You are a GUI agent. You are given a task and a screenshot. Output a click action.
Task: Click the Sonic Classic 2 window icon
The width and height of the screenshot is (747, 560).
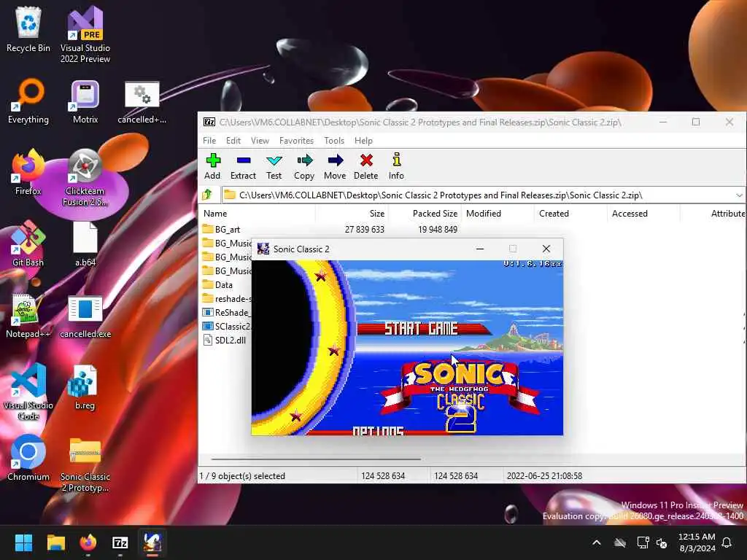(263, 249)
